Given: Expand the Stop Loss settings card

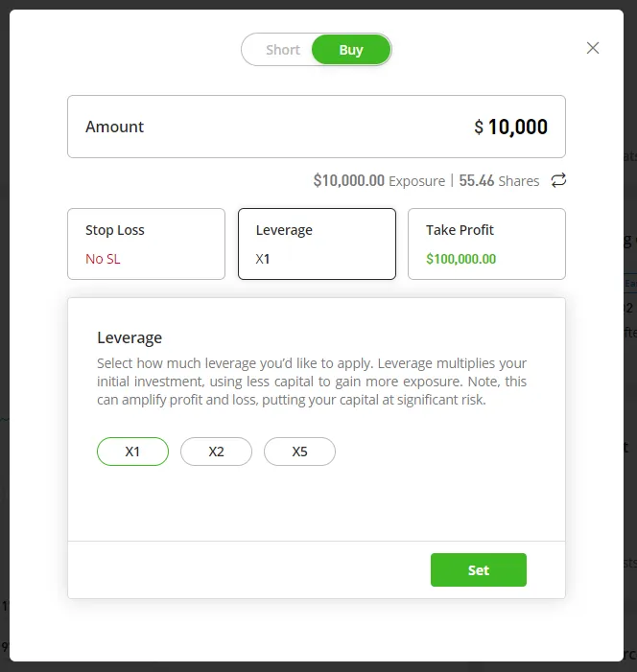Looking at the screenshot, I should [x=146, y=243].
